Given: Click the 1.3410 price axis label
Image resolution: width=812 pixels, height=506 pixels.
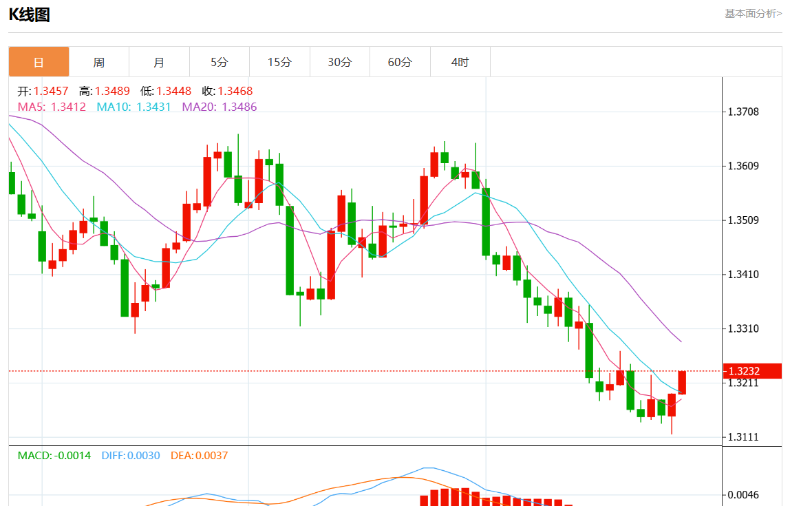Looking at the screenshot, I should (x=743, y=275).
